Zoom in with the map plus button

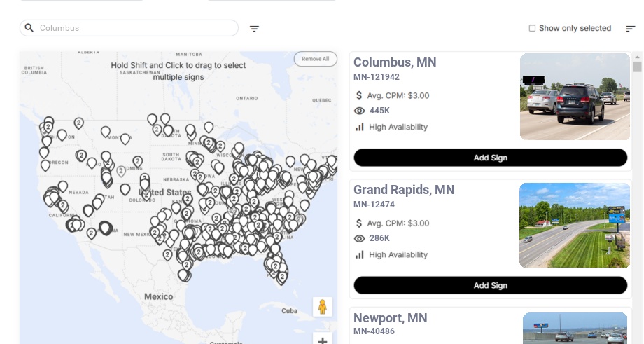click(323, 340)
